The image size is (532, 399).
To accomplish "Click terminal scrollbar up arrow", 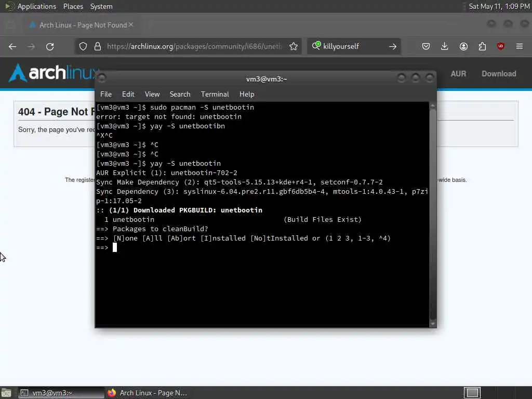I will tap(433, 105).
